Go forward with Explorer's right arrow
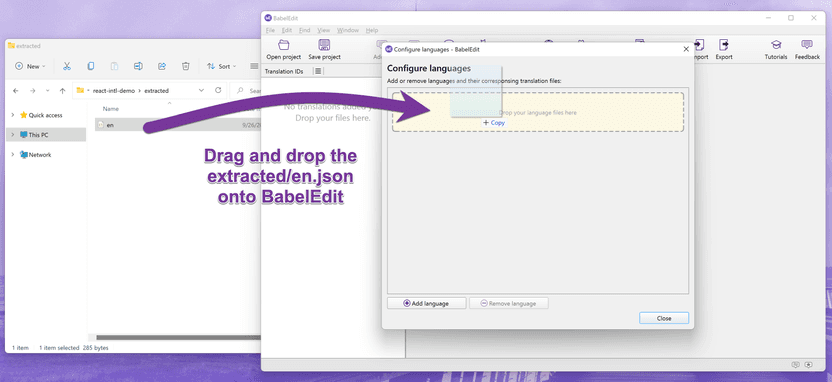The width and height of the screenshot is (832, 382). [x=32, y=91]
